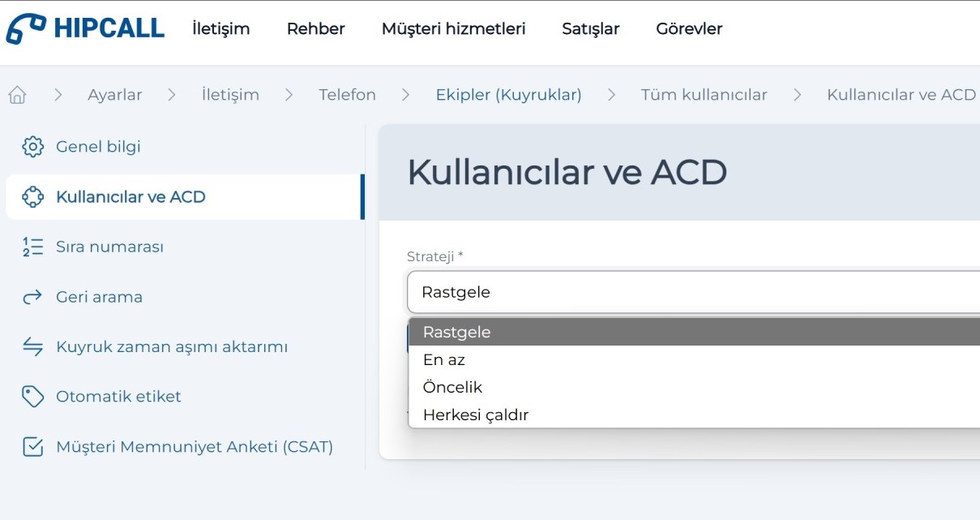This screenshot has width=980, height=520.
Task: Click the Kullanıcılar ve ACD sidebar icon
Action: (x=32, y=197)
